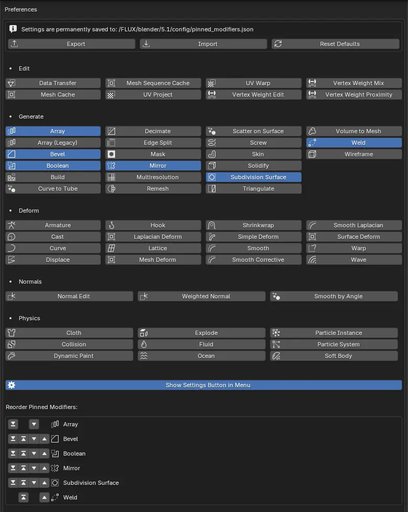Viewport: 408px width, 512px height.
Task: Pin the Decimate modifier
Action: 153,131
